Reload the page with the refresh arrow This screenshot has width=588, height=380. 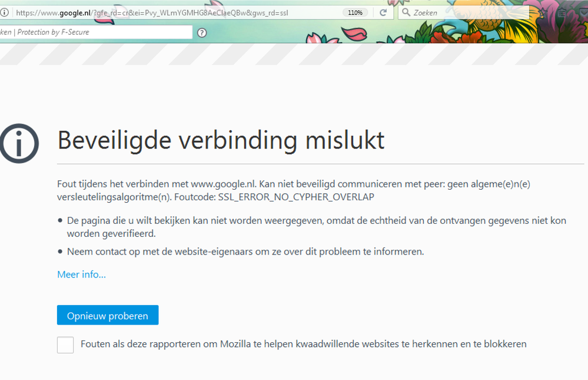click(383, 12)
